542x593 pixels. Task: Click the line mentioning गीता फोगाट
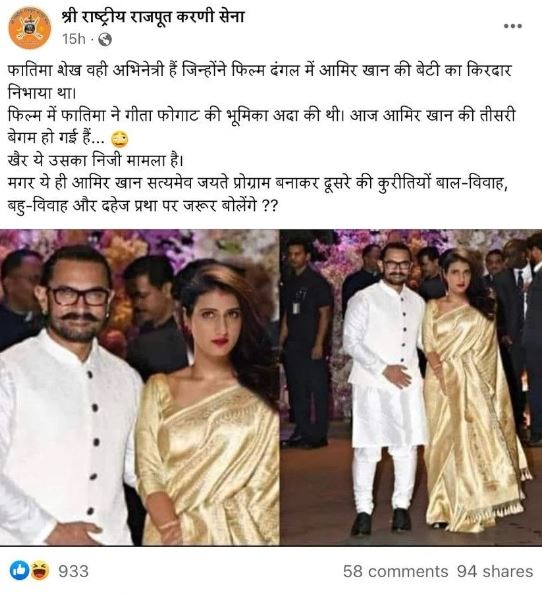pyautogui.click(x=262, y=116)
